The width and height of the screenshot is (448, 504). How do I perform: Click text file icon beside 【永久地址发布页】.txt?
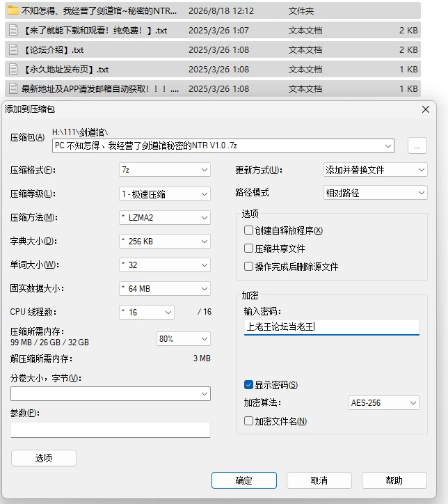[x=13, y=69]
